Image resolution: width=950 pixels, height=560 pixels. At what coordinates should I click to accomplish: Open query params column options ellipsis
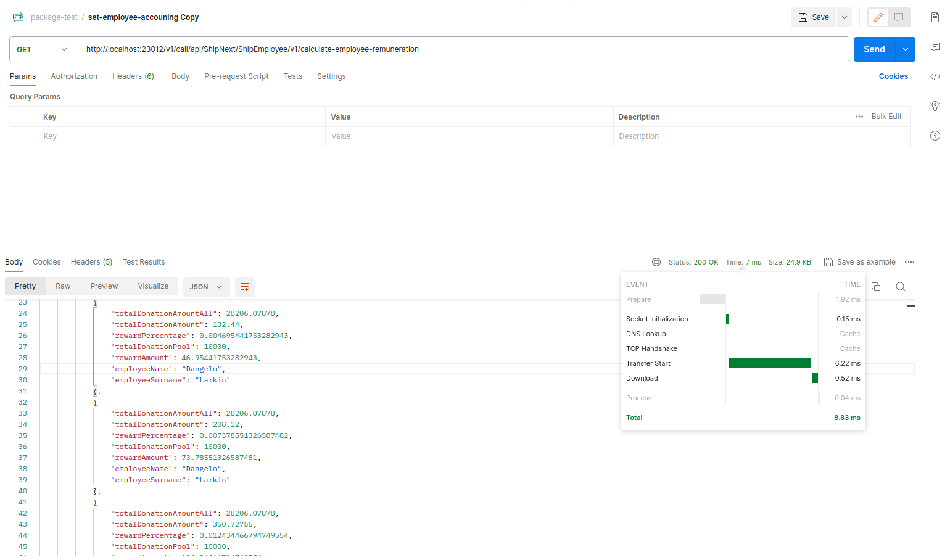click(859, 117)
